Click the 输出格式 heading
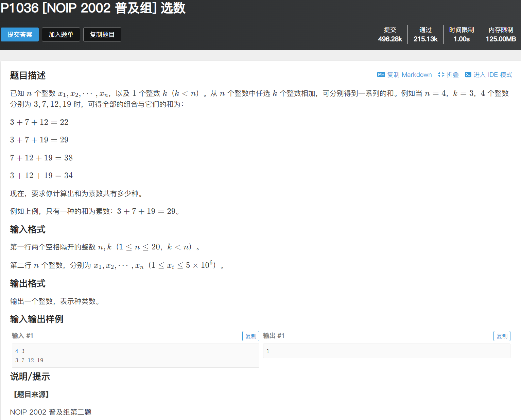Screen dimensions: 521x420 coord(28,283)
